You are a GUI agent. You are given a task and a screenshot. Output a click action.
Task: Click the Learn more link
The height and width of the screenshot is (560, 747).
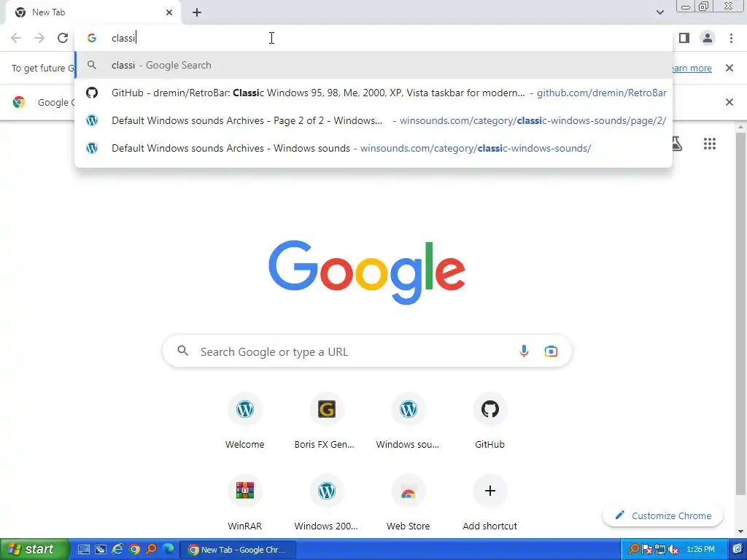(x=692, y=68)
